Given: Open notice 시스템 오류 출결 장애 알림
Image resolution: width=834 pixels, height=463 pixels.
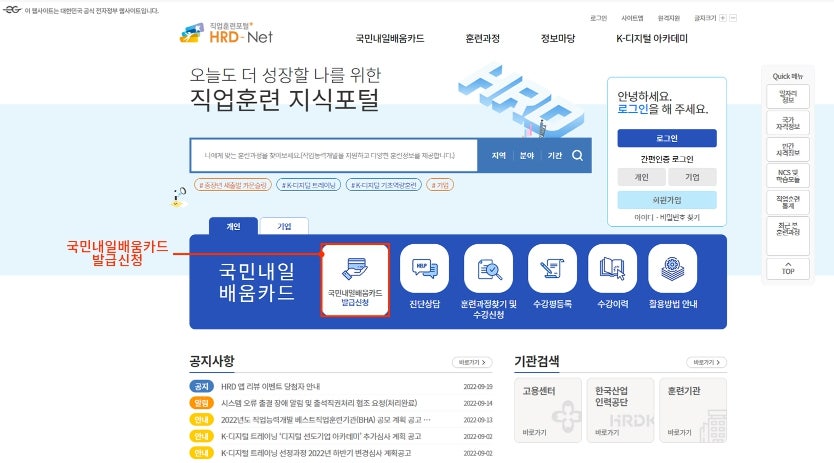Looking at the screenshot, I should point(319,403).
